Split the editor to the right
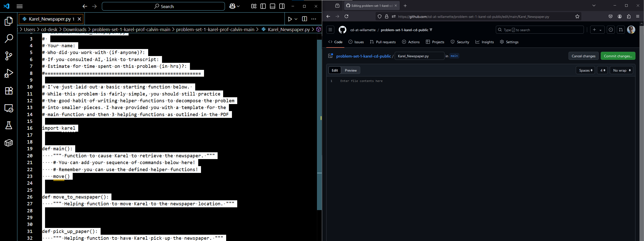Screen dimensions: 644x241 click(x=304, y=19)
